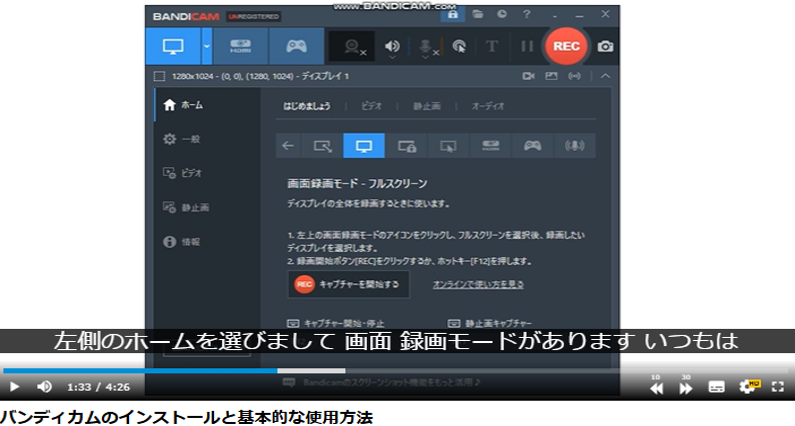Select the game recording mode gamepad

[x=297, y=47]
